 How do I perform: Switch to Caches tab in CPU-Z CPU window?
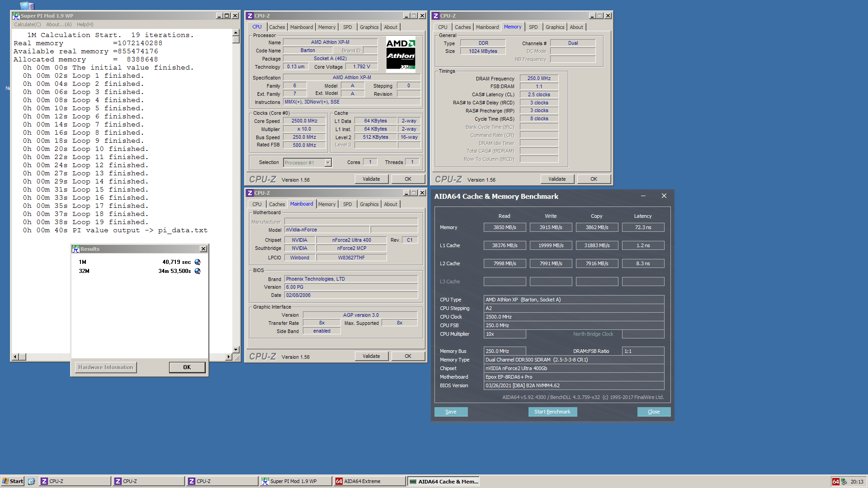(277, 27)
